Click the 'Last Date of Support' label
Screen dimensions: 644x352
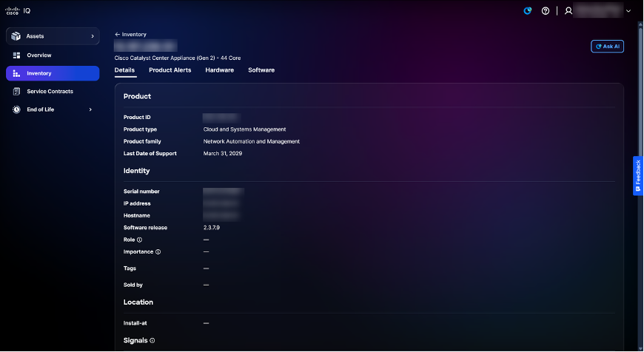(150, 153)
